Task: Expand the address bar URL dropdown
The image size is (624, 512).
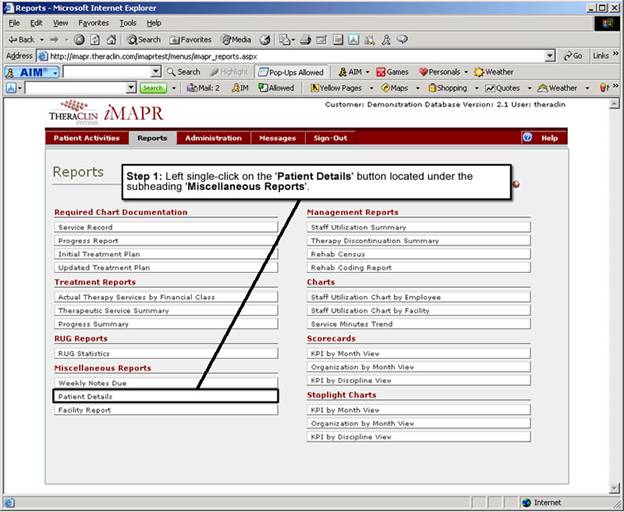Action: tap(550, 56)
